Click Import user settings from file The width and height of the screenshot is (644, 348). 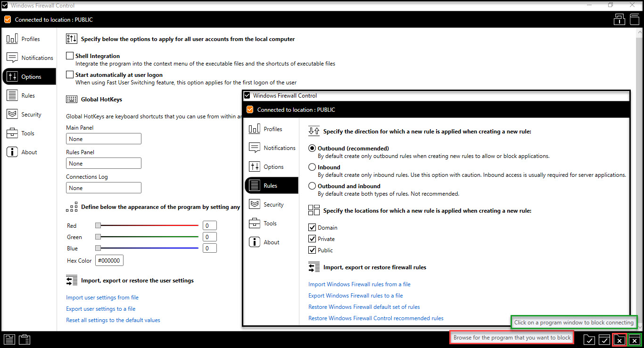click(102, 298)
